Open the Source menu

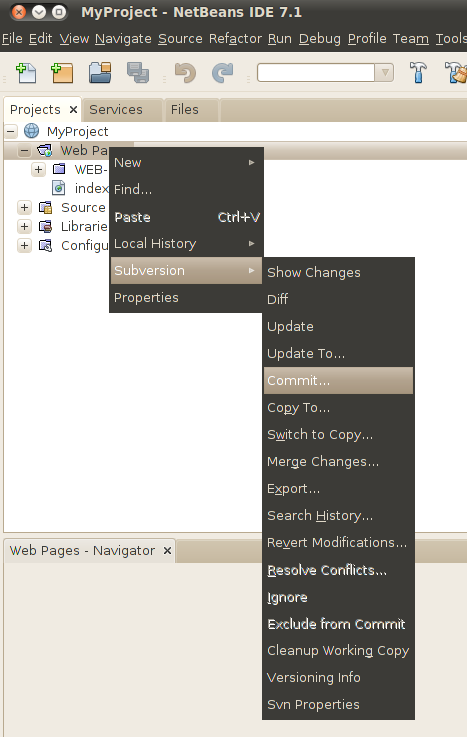click(x=180, y=39)
